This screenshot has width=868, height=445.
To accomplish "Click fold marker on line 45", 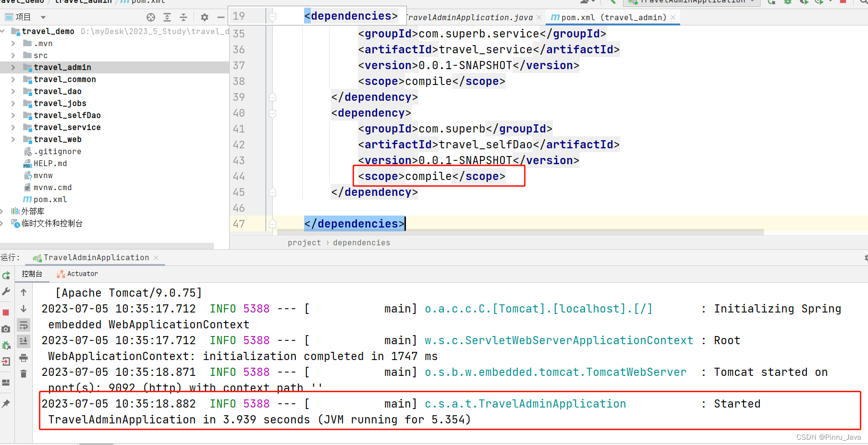I will pyautogui.click(x=272, y=192).
